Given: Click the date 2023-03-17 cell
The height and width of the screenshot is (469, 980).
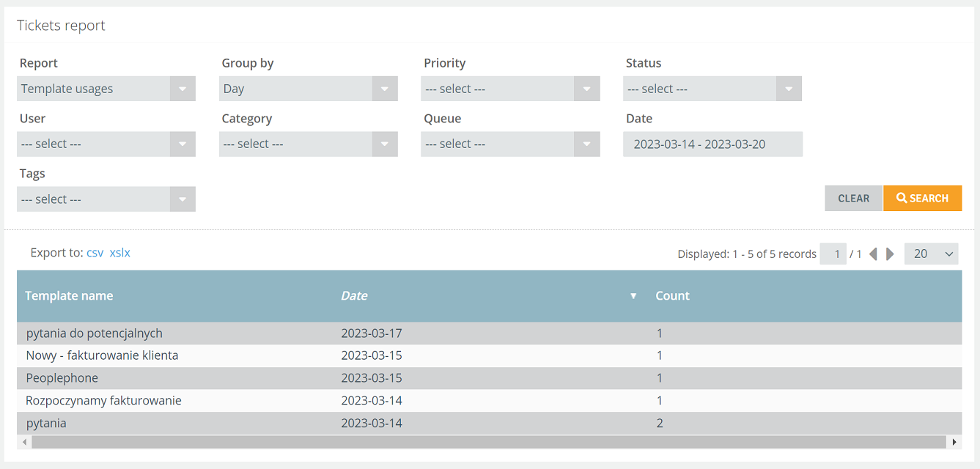Looking at the screenshot, I should [372, 333].
